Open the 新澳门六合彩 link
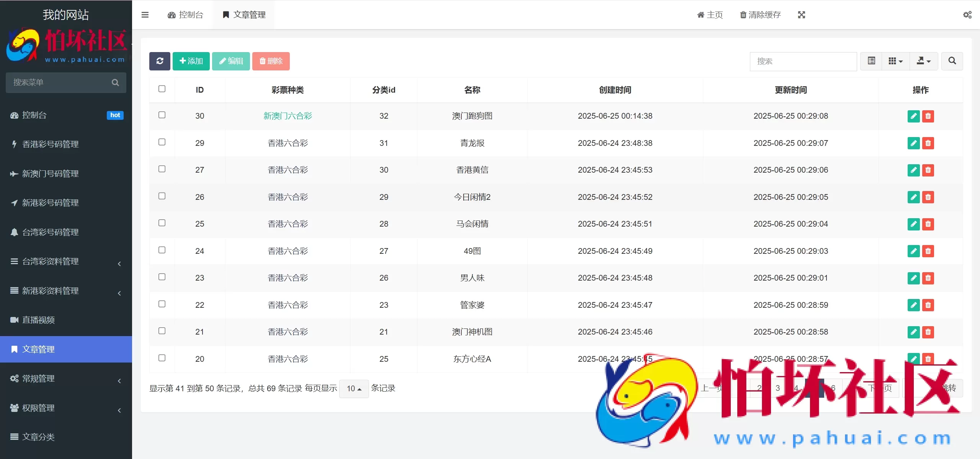 [287, 116]
